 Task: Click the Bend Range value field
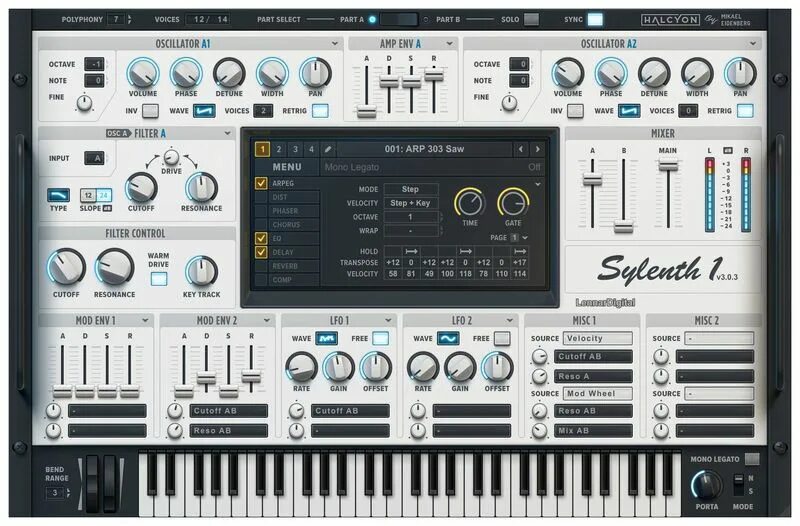point(55,493)
